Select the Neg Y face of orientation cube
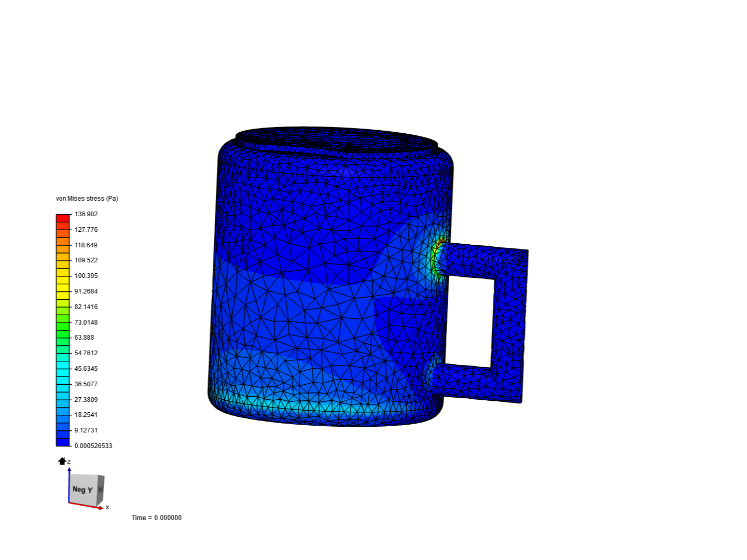 tap(83, 489)
